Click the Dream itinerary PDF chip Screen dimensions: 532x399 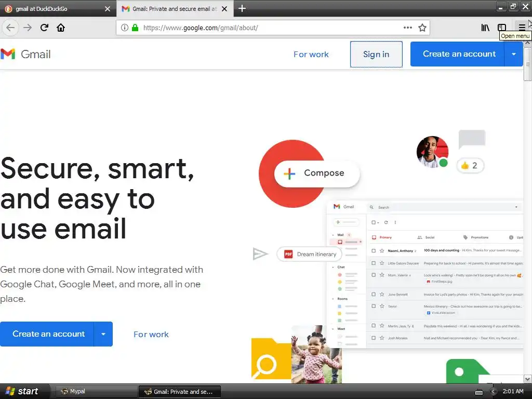tap(310, 254)
